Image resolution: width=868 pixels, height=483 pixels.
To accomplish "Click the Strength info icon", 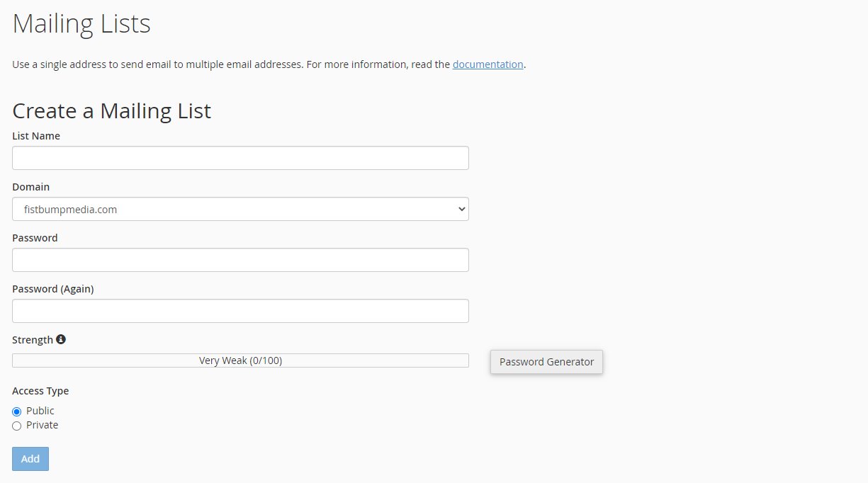I will tap(61, 340).
